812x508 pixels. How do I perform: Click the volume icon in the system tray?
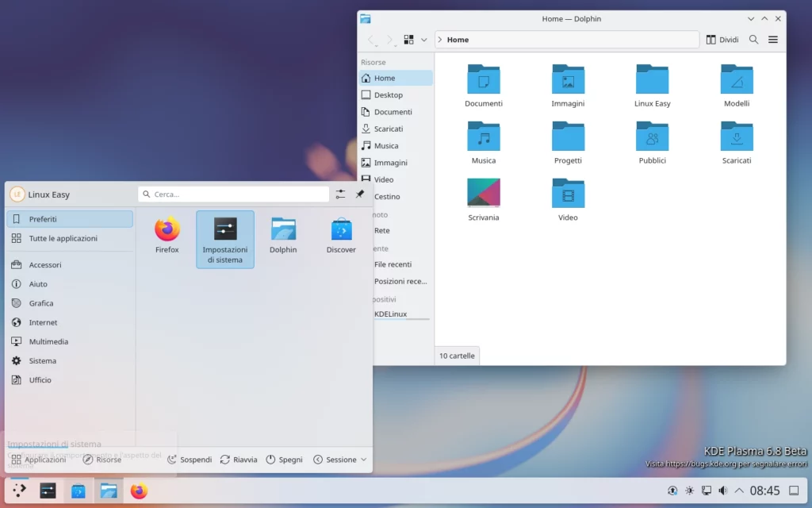click(723, 491)
